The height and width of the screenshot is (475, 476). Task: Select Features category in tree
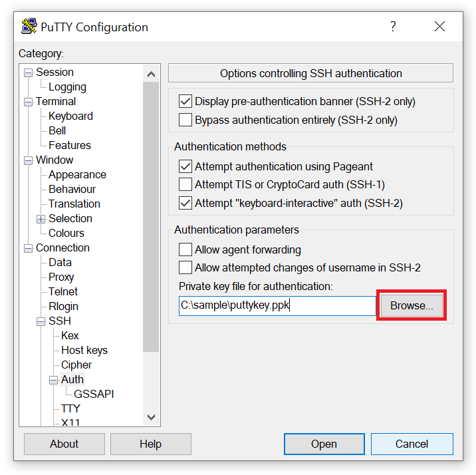(x=70, y=145)
